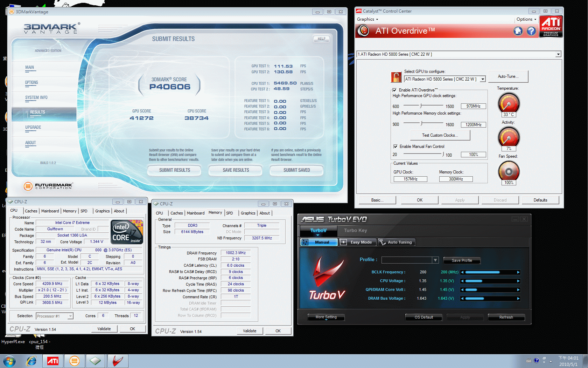
Task: Decrease QPI/DRAM Core Volt with left arrow
Action: coord(462,290)
